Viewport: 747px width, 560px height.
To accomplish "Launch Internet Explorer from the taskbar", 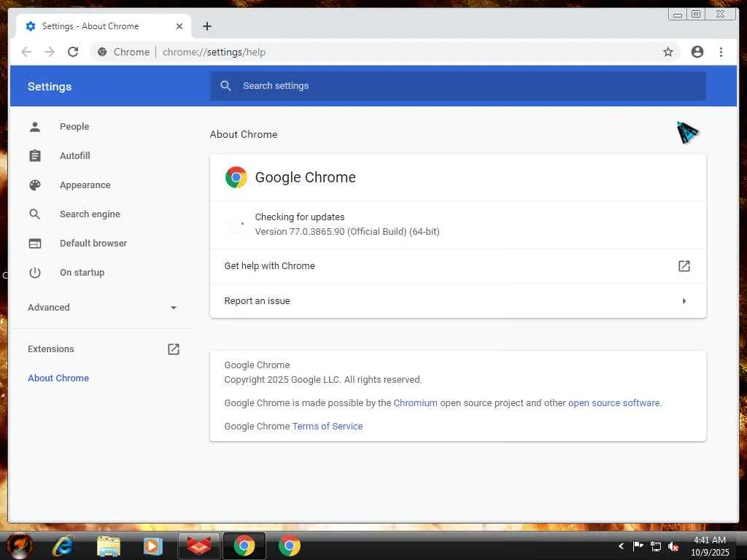I will [x=63, y=545].
